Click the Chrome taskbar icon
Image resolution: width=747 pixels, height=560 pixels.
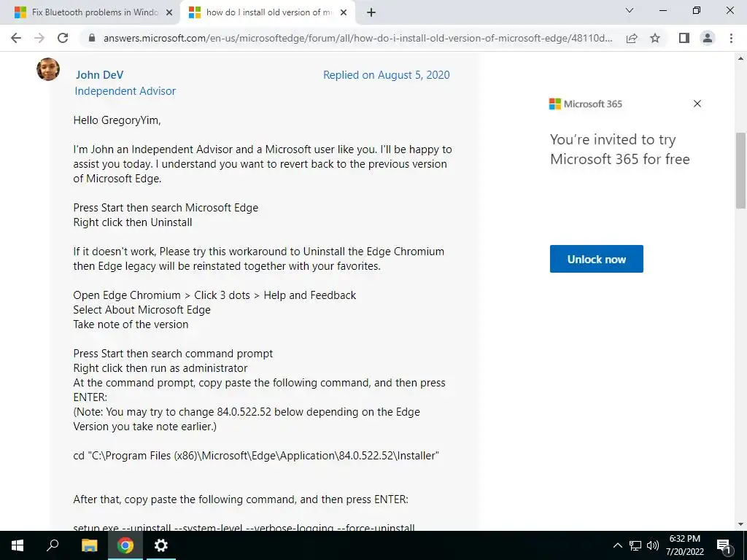(x=125, y=545)
